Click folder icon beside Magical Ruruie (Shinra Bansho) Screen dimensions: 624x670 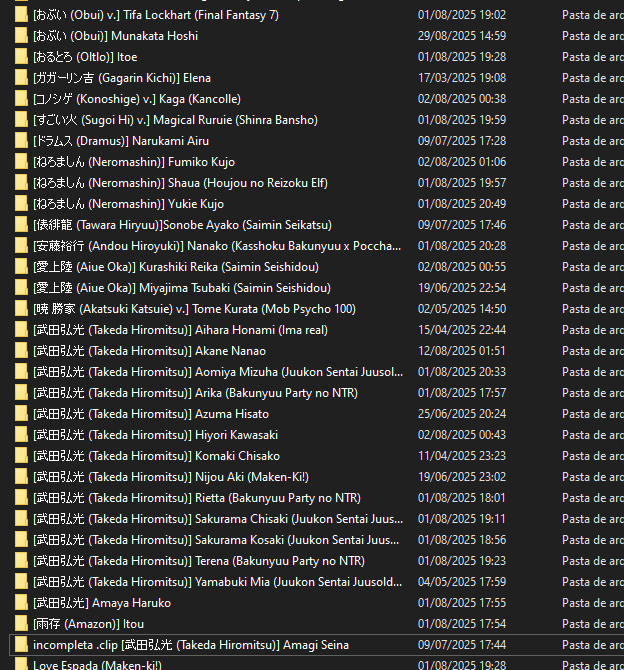(21, 120)
